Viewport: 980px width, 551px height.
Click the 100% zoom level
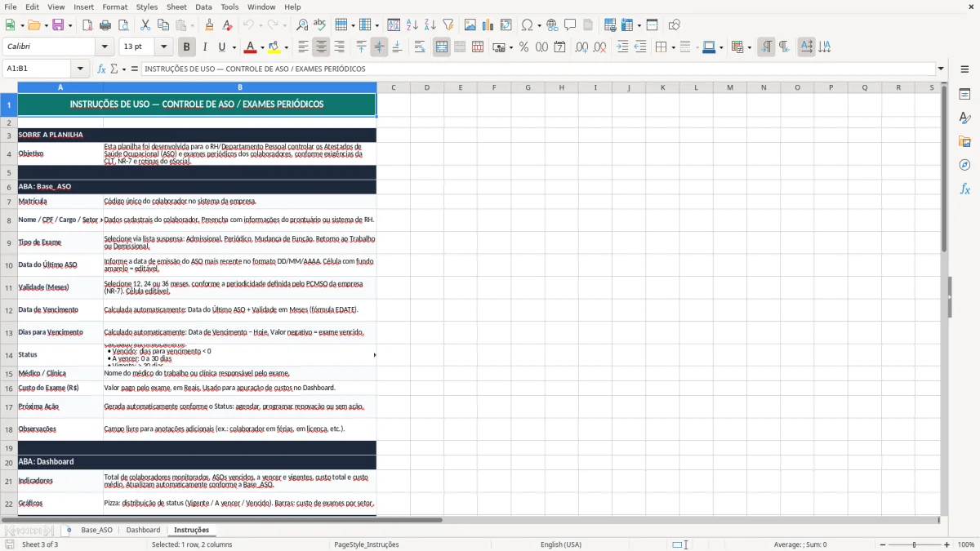click(x=966, y=544)
